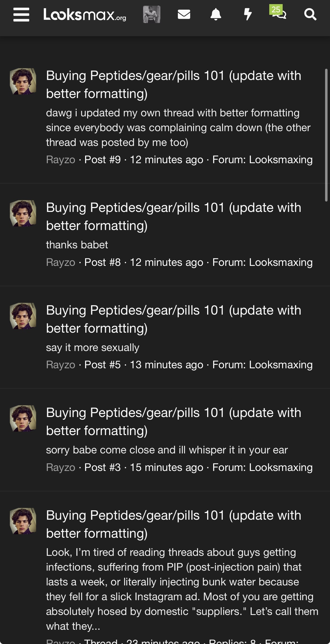330x644 pixels.
Task: Open chat icon with 25 badge
Action: tap(278, 12)
